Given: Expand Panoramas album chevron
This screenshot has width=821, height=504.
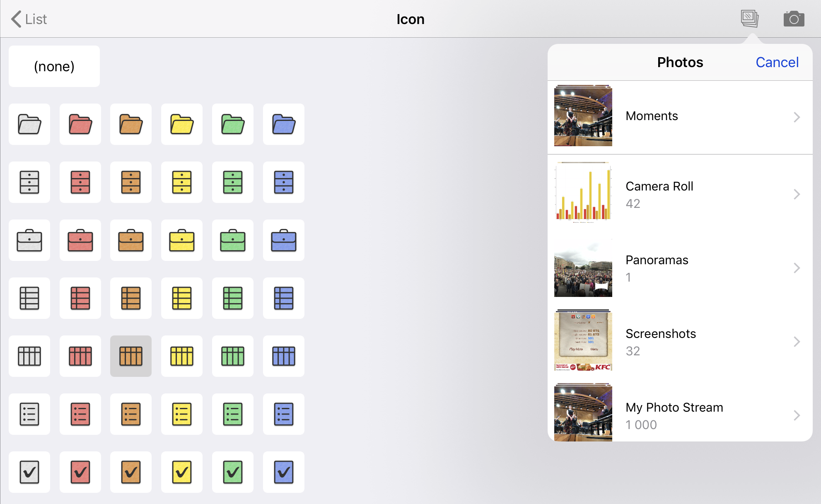Looking at the screenshot, I should tap(797, 268).
